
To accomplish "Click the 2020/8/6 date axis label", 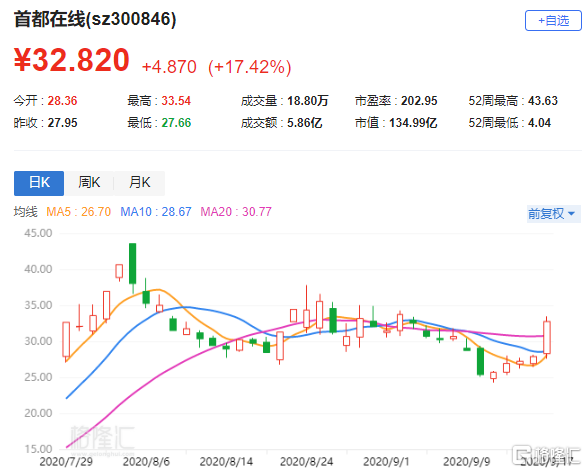I will pyautogui.click(x=146, y=462).
